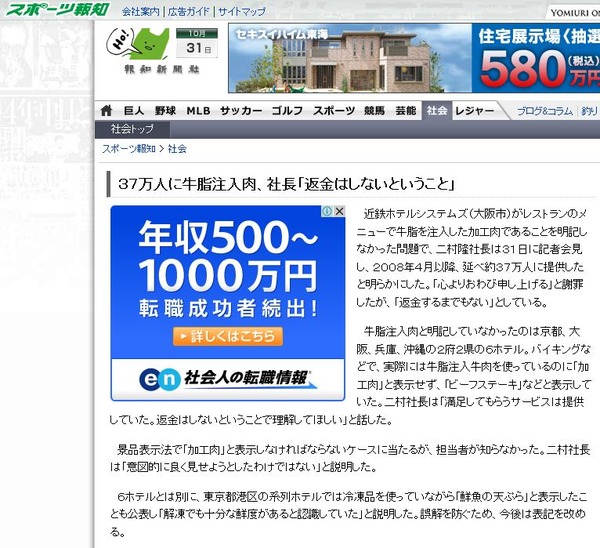
Task: Click the en 社会人の転職情報 logo
Action: pos(228,378)
